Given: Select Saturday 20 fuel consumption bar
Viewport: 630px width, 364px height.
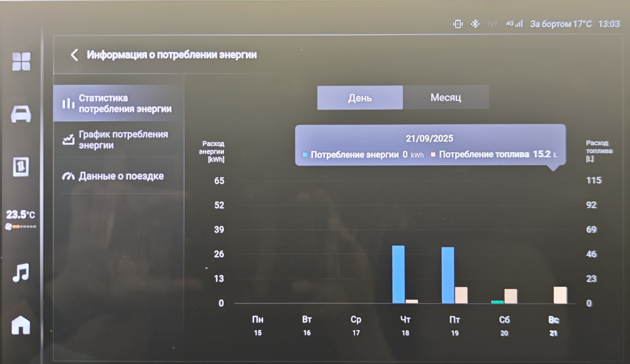Looking at the screenshot, I should click(511, 296).
